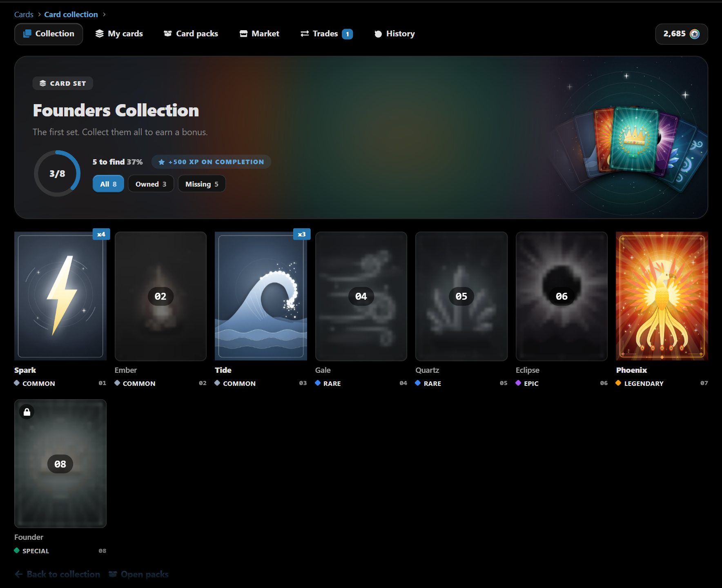Click the Cards breadcrumb link
Image resolution: width=722 pixels, height=588 pixels.
(x=24, y=14)
